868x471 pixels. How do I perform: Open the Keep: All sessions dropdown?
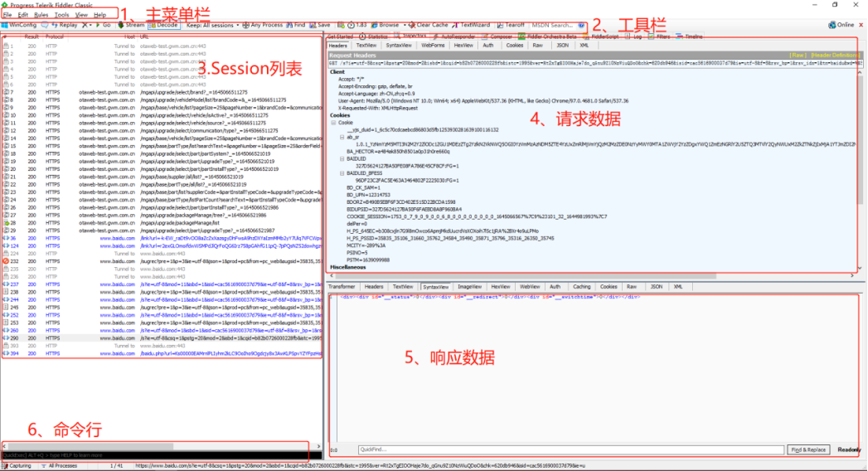212,25
